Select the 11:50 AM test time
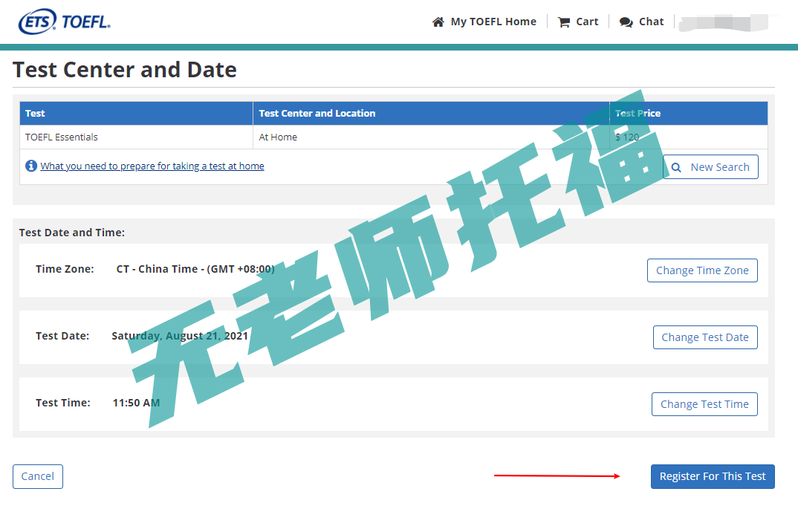Screen dimensions: 798x532 [x=137, y=403]
